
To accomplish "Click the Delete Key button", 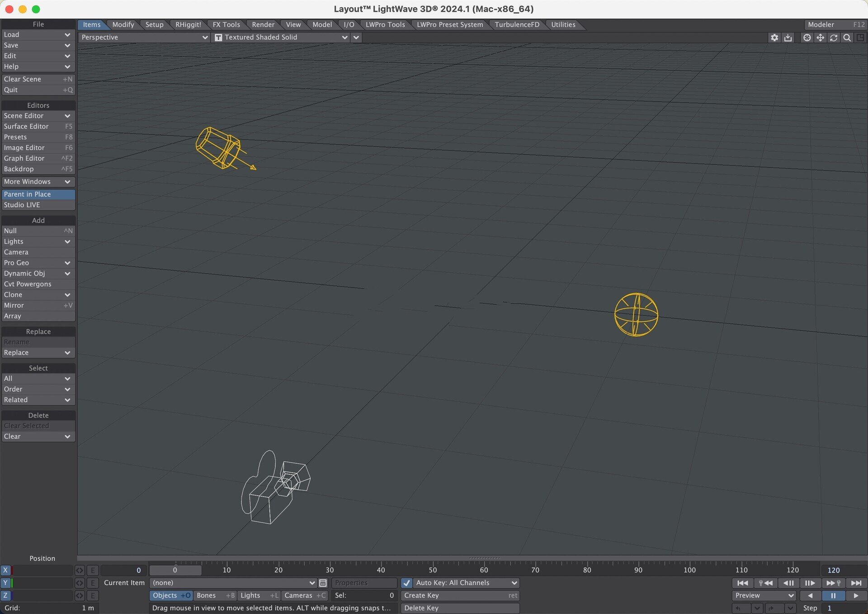I will 460,608.
